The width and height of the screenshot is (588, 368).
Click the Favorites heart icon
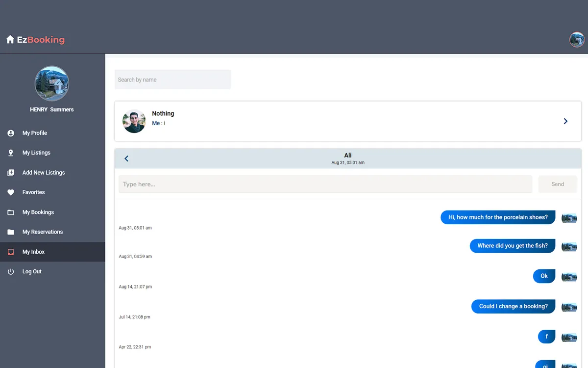(11, 192)
